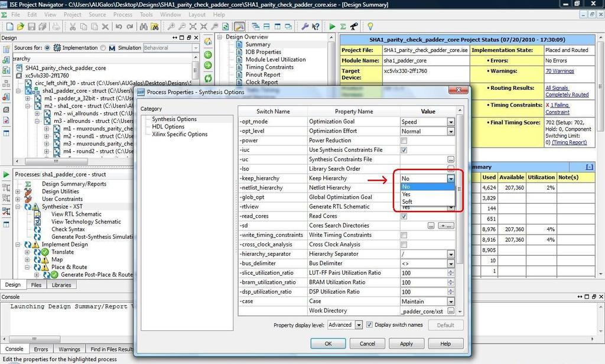Image resolution: width=605 pixels, height=364 pixels.
Task: Select the Implementation sources radio button
Action: click(x=47, y=48)
